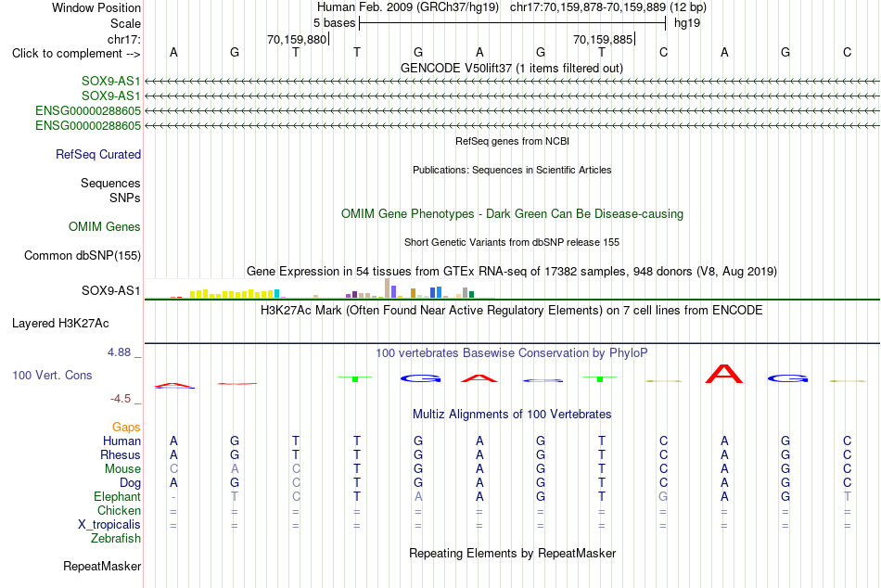Click the -4.5 PhyloP lower scale value

point(121,399)
